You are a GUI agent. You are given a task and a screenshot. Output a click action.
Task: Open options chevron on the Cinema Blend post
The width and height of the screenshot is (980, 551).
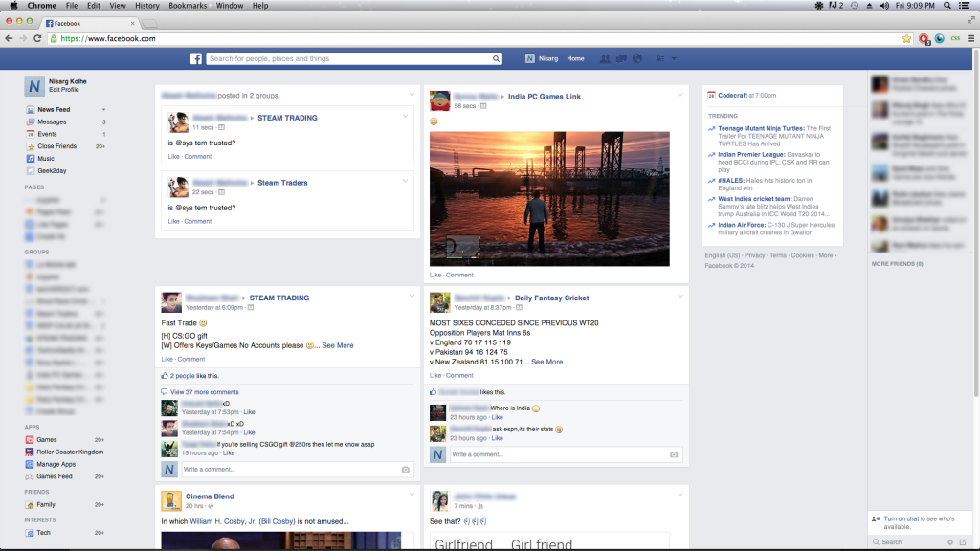tap(412, 495)
